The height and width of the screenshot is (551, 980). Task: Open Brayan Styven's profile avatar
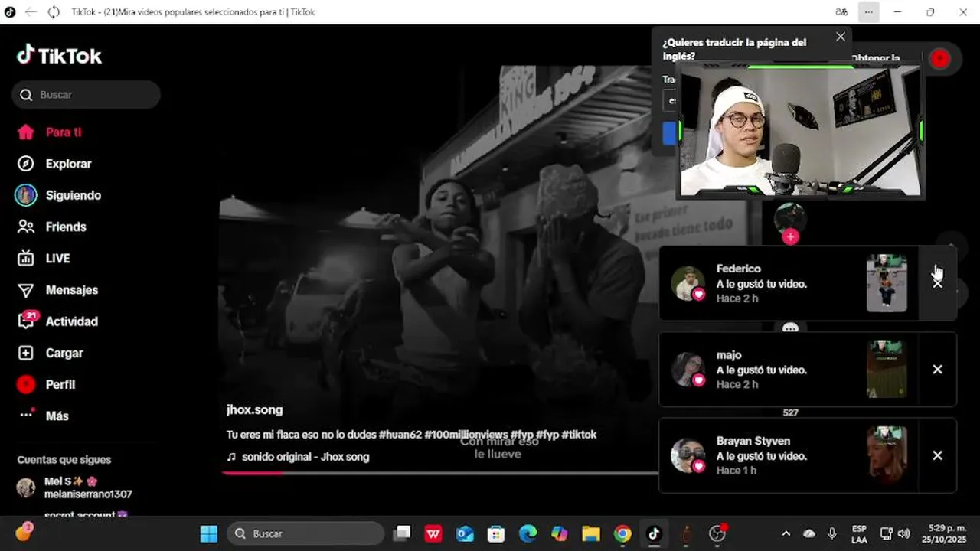[688, 456]
